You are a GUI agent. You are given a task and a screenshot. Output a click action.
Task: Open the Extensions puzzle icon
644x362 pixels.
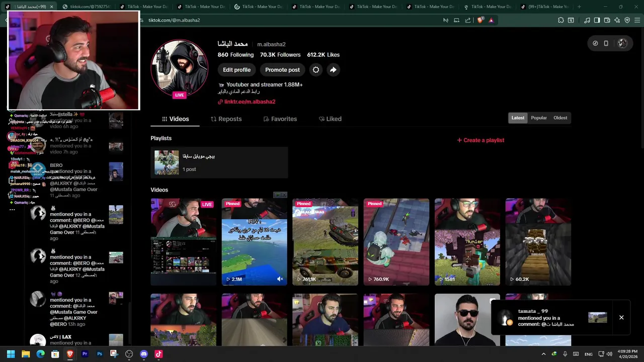pos(561,20)
